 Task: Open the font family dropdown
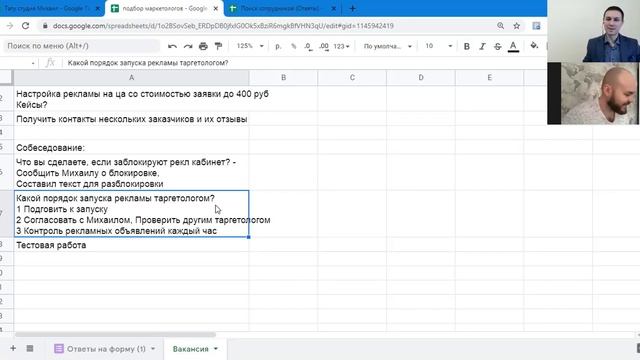(387, 46)
